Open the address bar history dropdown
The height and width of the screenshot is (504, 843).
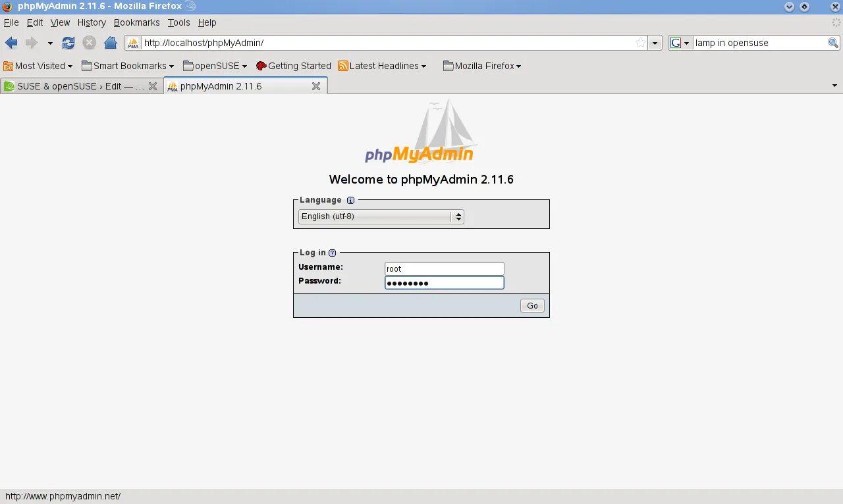(x=655, y=43)
